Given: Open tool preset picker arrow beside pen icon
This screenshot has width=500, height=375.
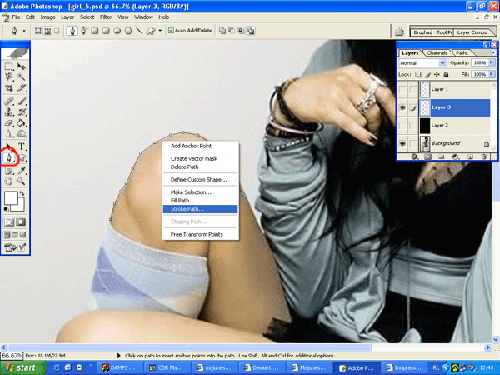Looking at the screenshot, I should click(x=24, y=31).
